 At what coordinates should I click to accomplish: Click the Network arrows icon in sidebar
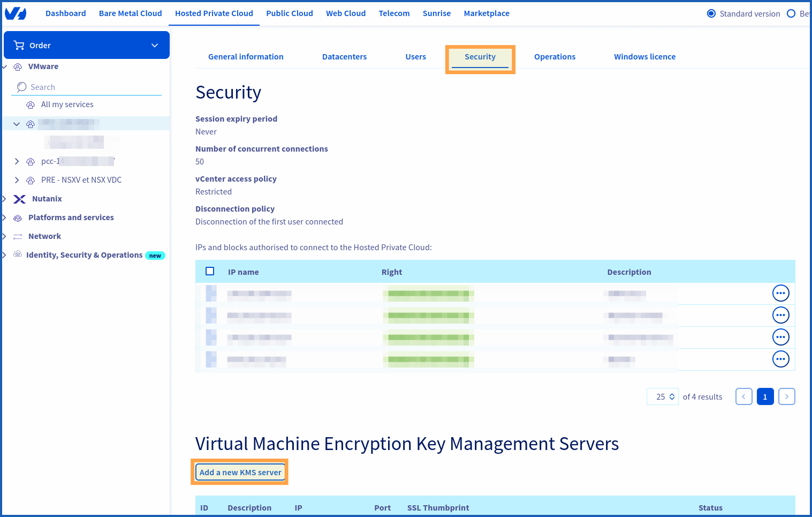point(18,237)
